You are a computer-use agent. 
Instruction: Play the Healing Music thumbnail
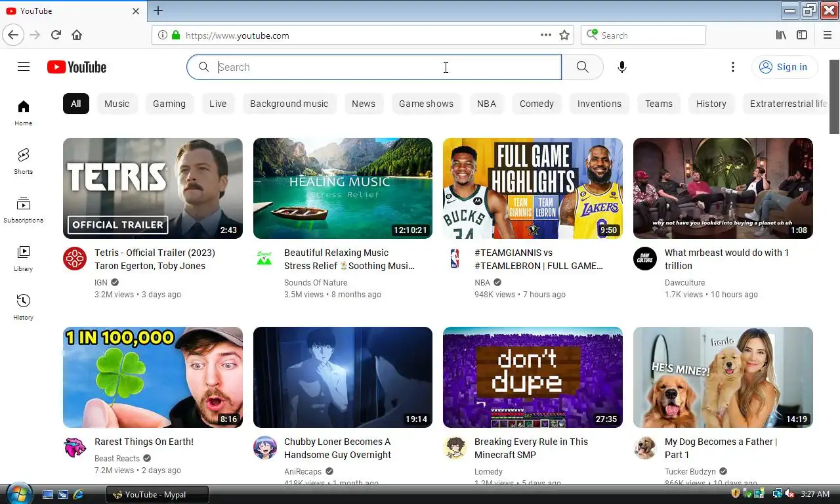343,188
